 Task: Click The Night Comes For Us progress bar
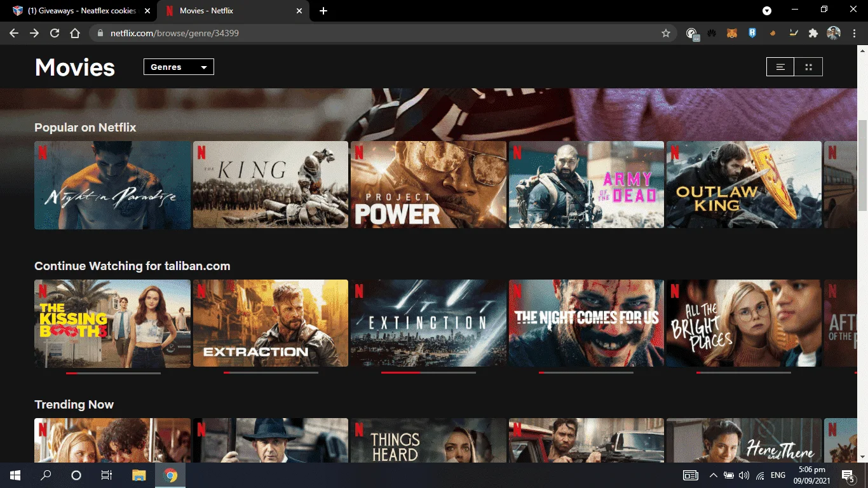coord(586,373)
